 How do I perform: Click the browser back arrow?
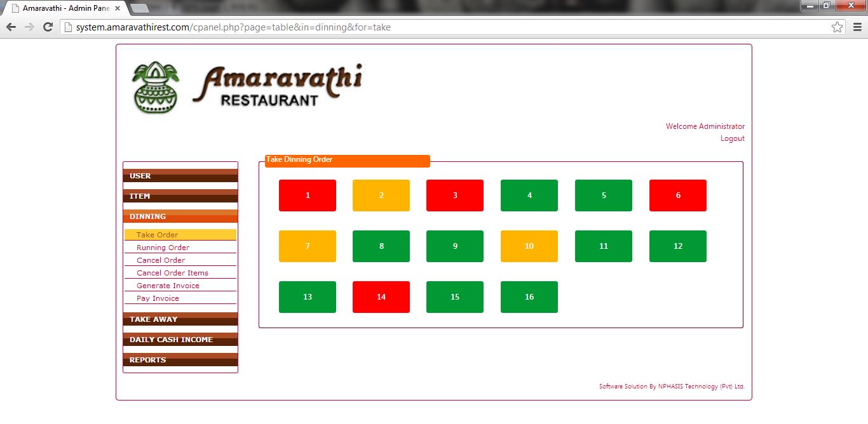(x=11, y=27)
